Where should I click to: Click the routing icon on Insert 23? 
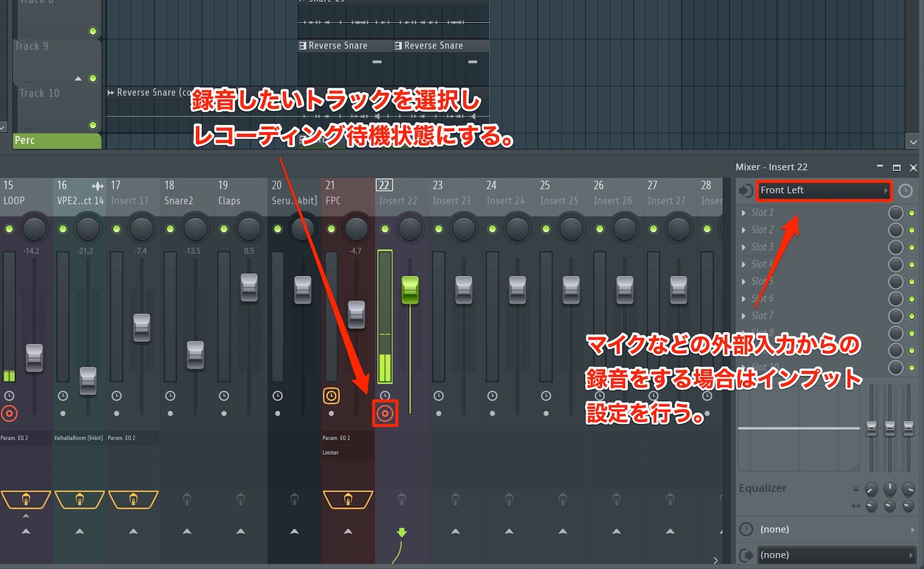455,499
